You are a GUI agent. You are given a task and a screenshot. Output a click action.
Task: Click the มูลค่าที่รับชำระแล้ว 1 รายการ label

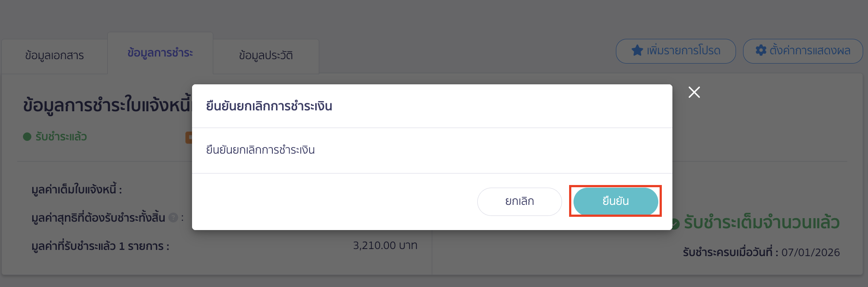click(x=100, y=246)
